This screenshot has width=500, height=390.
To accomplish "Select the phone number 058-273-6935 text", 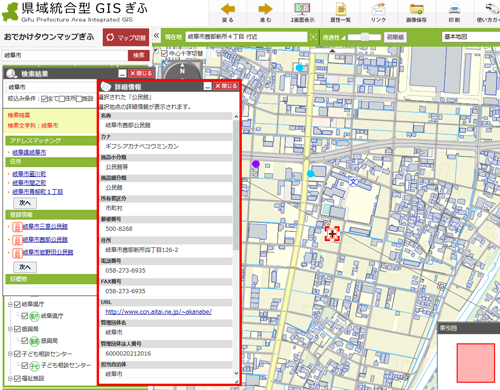I will pos(125,270).
